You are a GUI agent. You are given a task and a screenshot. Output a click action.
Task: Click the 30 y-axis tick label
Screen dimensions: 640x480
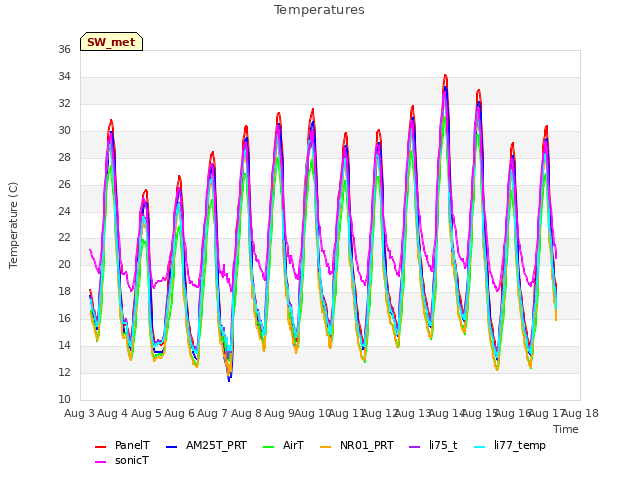pos(64,130)
